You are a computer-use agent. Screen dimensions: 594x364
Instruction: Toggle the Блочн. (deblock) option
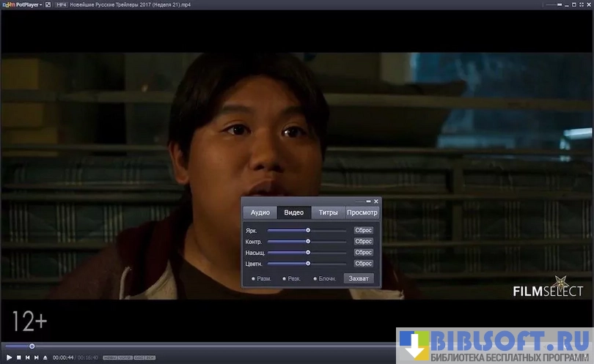[315, 279]
